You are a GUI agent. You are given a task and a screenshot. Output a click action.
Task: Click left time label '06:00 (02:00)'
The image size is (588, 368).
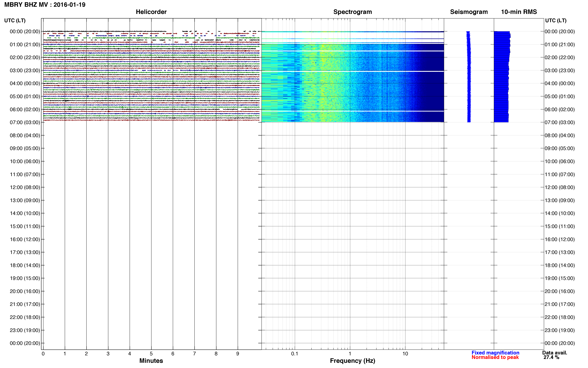pos(25,109)
